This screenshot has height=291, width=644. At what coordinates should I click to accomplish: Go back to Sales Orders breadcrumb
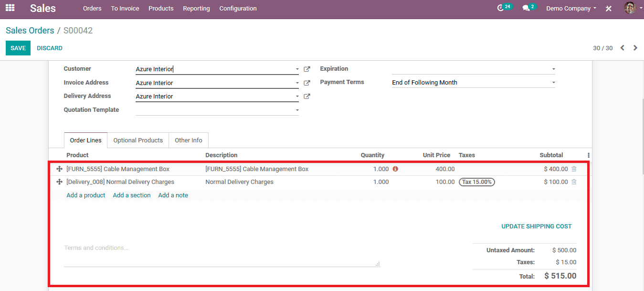click(x=30, y=31)
